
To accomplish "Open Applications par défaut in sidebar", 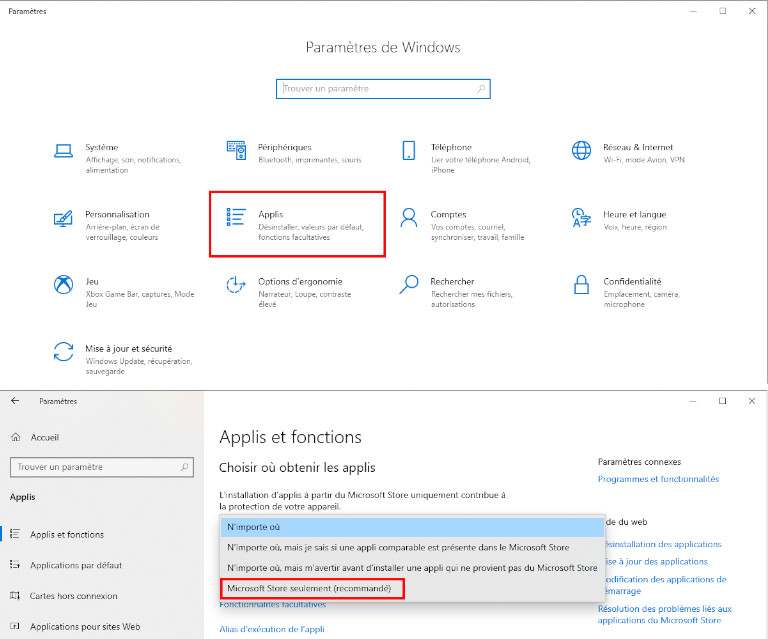I will pos(76,565).
